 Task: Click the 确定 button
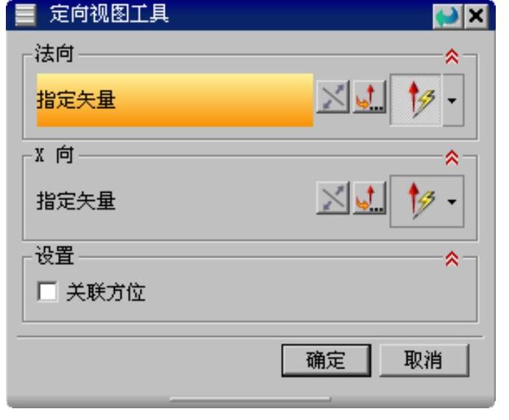(x=326, y=360)
